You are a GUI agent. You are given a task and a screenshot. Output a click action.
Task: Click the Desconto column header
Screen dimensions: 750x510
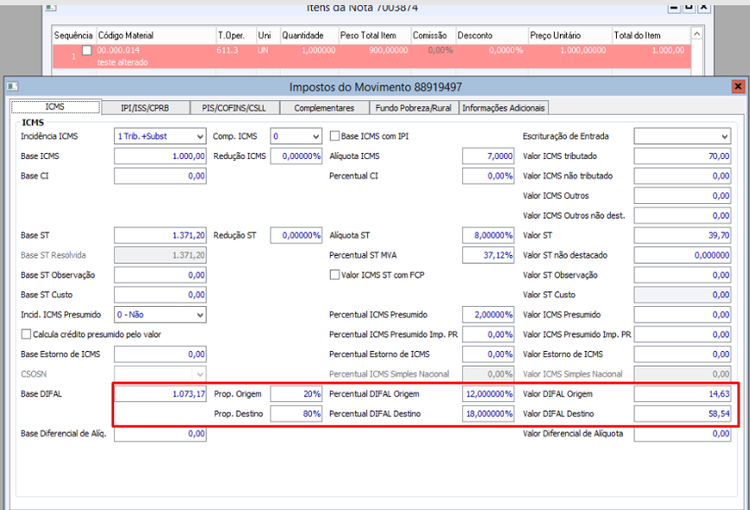click(x=492, y=35)
